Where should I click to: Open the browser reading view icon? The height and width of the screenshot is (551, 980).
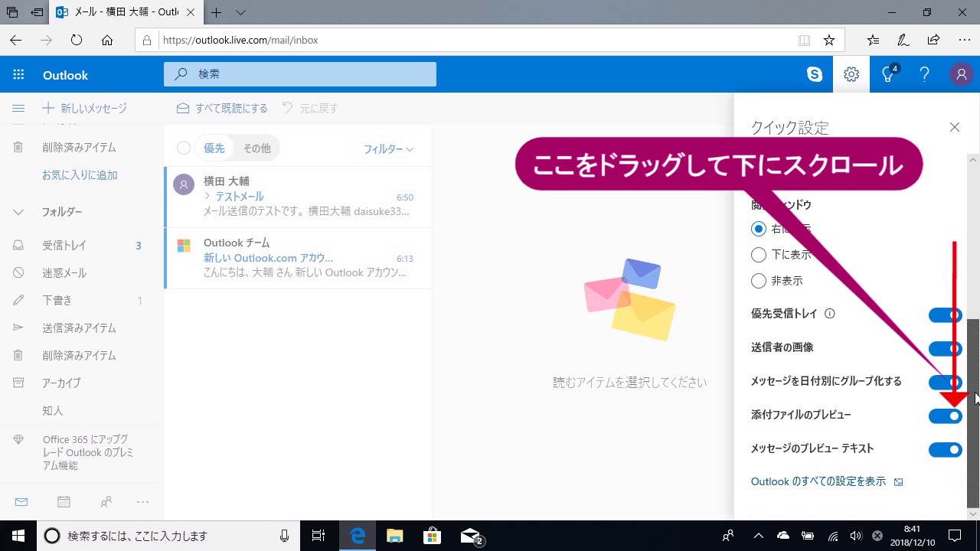pos(804,40)
